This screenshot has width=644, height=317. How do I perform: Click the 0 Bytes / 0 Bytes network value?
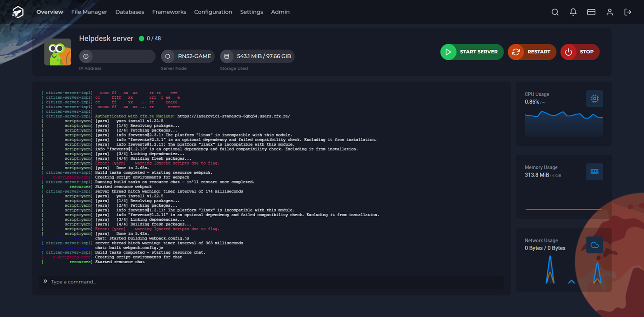point(545,248)
